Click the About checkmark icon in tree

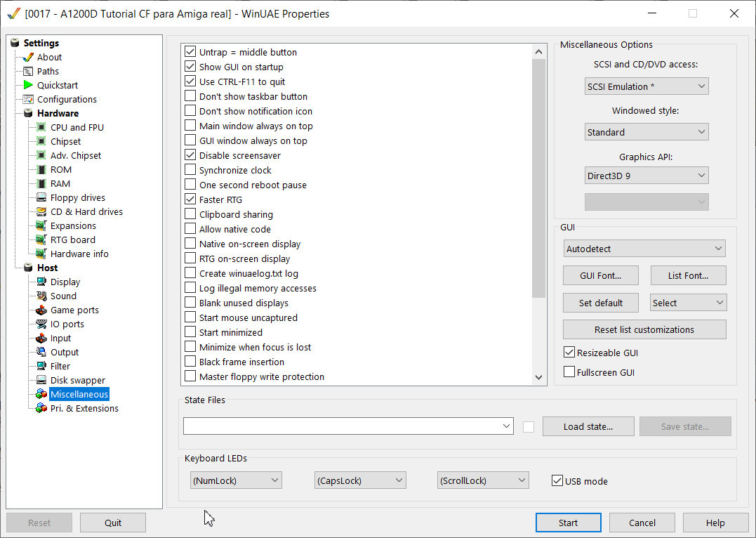(x=29, y=57)
